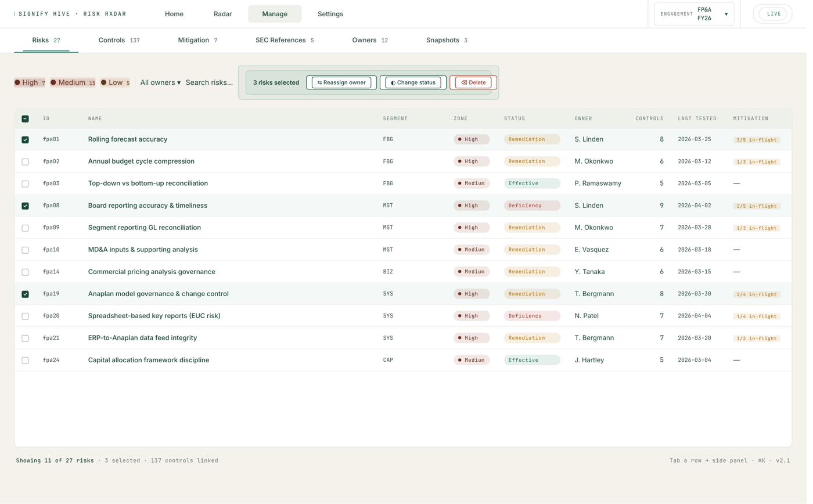Open Spreadsheet-based key reports (EUC risk)
The width and height of the screenshot is (813, 504).
[156, 316]
